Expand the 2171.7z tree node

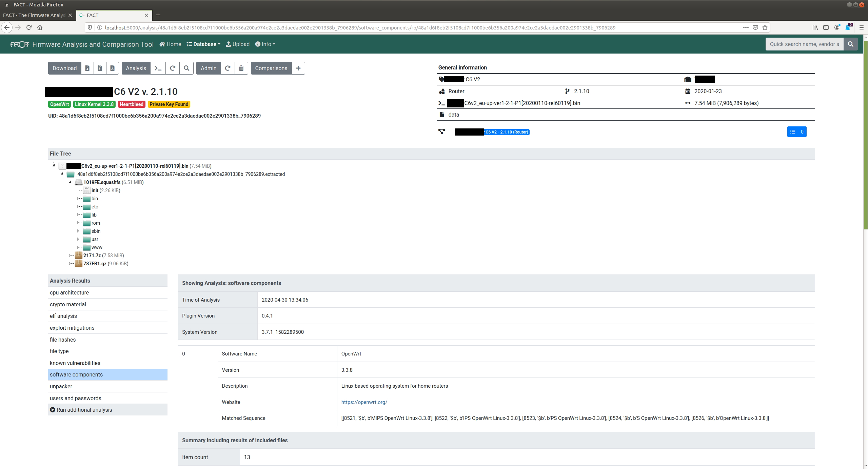point(70,256)
